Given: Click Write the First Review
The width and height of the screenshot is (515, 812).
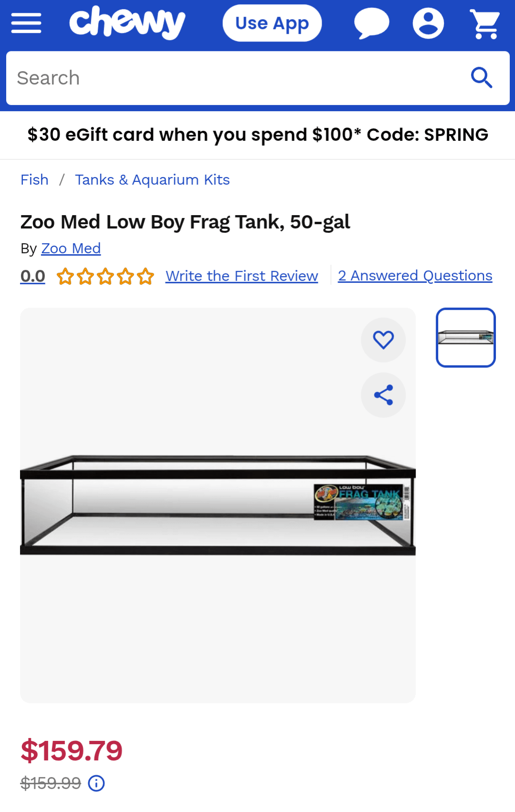Looking at the screenshot, I should tap(242, 276).
